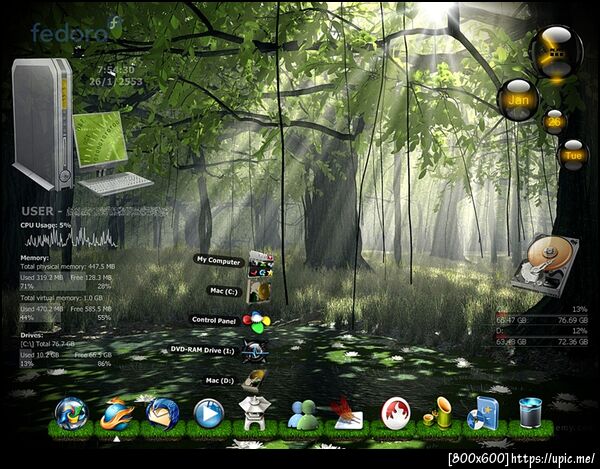Open the colorful Control Panel icon
The image size is (600, 469).
coord(256,320)
